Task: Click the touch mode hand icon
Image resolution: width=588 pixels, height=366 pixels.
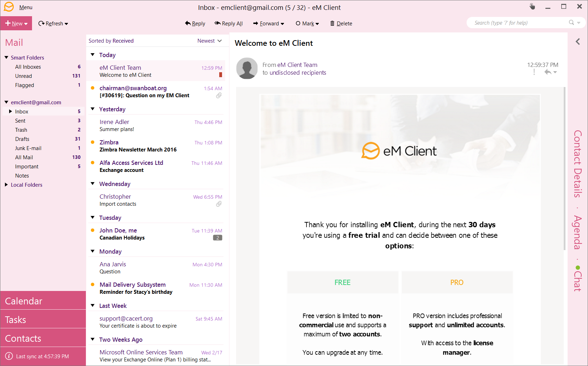Action: [x=532, y=7]
